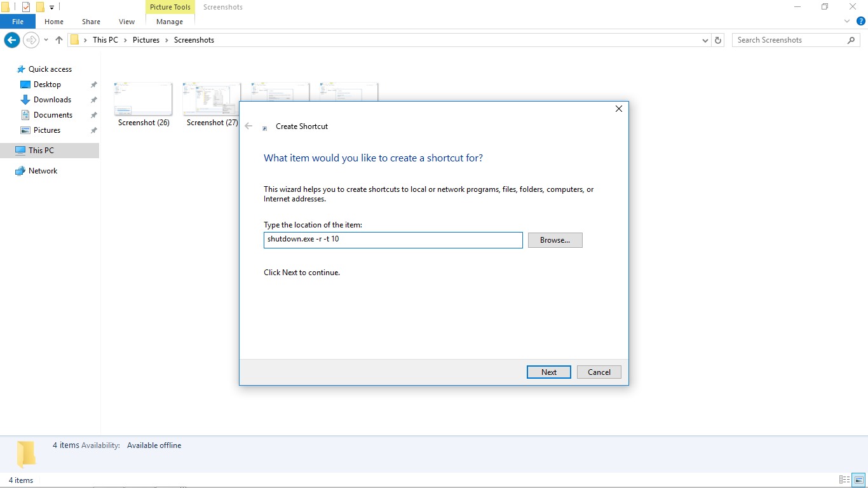Restore down the File Explorer window
Viewport: 868px width, 488px height.
tap(825, 6)
